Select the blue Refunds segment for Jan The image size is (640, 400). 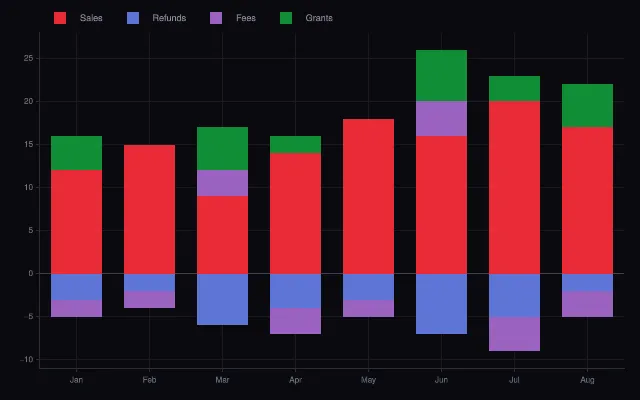pyautogui.click(x=76, y=287)
